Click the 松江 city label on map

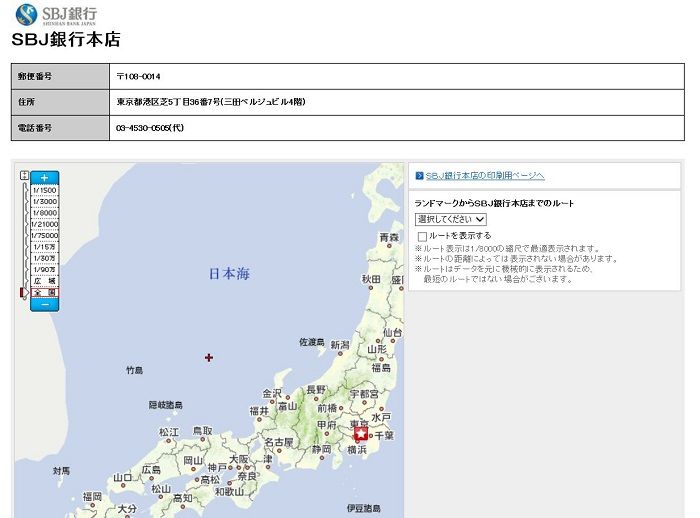point(169,432)
